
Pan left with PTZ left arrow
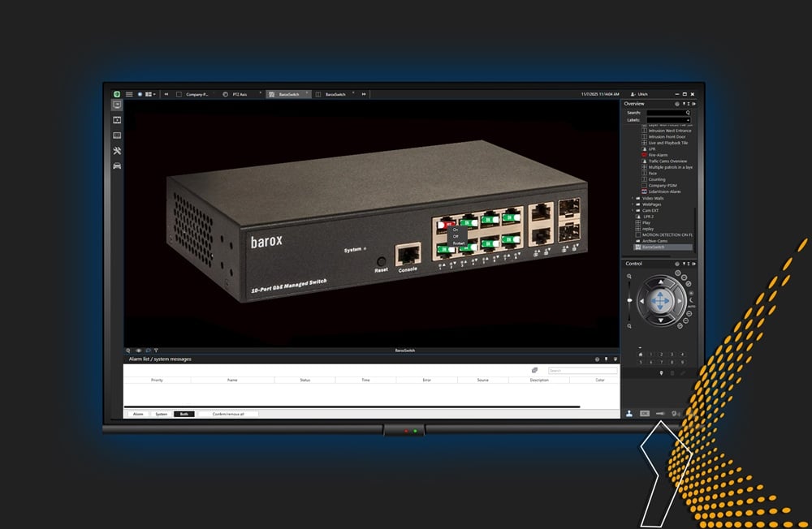pyautogui.click(x=642, y=301)
